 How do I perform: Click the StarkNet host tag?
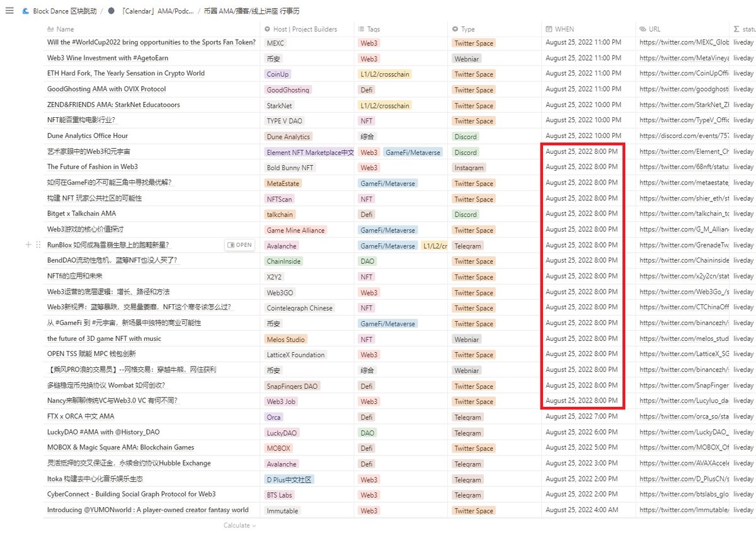280,105
